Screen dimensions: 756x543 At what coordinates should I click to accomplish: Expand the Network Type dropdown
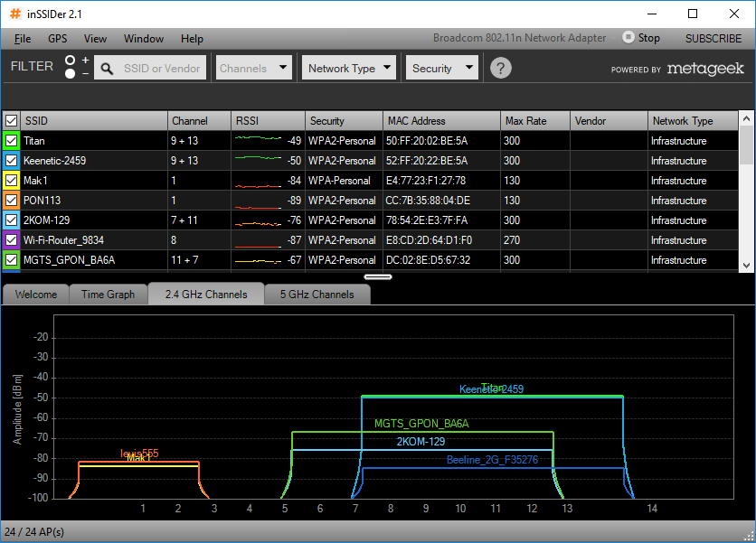click(350, 68)
